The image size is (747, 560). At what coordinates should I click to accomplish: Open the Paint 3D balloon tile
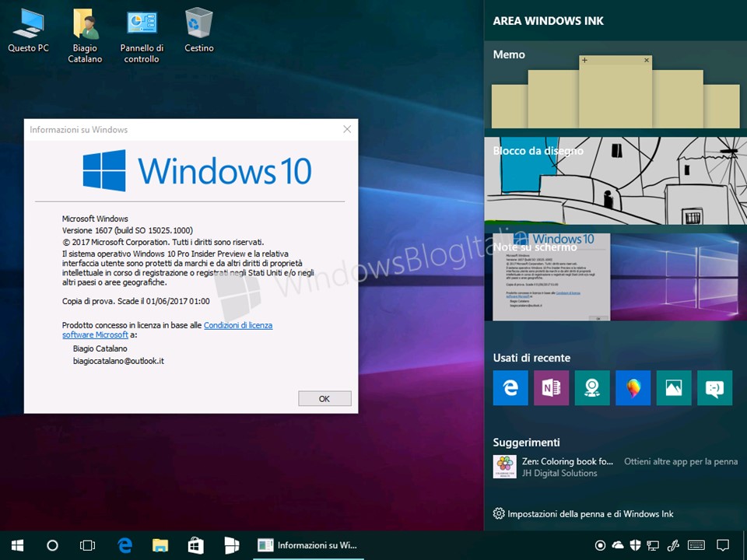tap(633, 387)
